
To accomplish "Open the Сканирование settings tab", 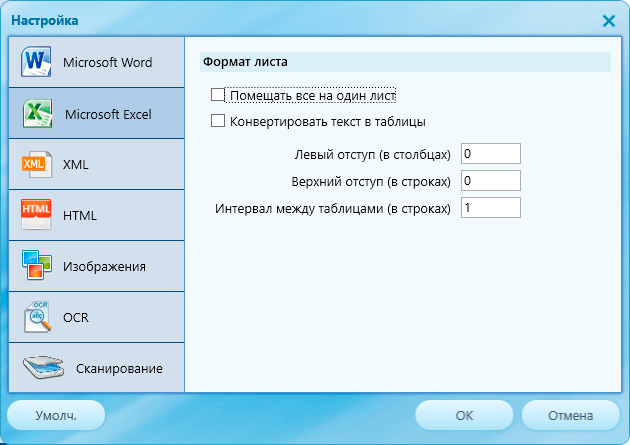I will (x=96, y=368).
